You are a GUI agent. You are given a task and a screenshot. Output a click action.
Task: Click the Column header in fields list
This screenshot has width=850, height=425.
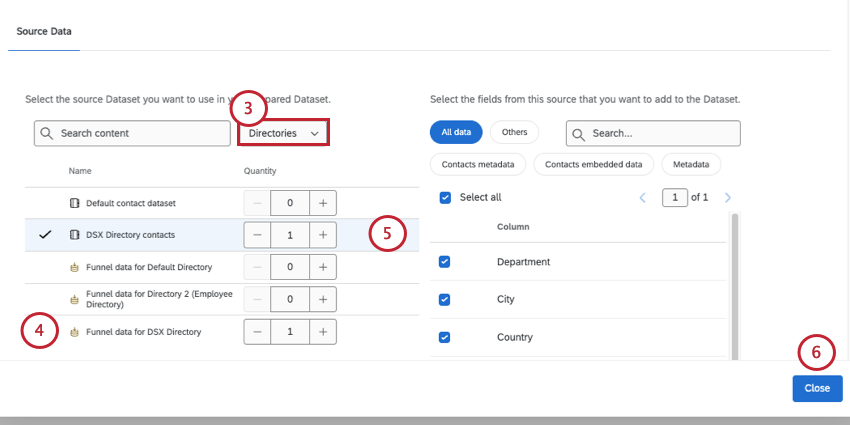[x=513, y=227]
